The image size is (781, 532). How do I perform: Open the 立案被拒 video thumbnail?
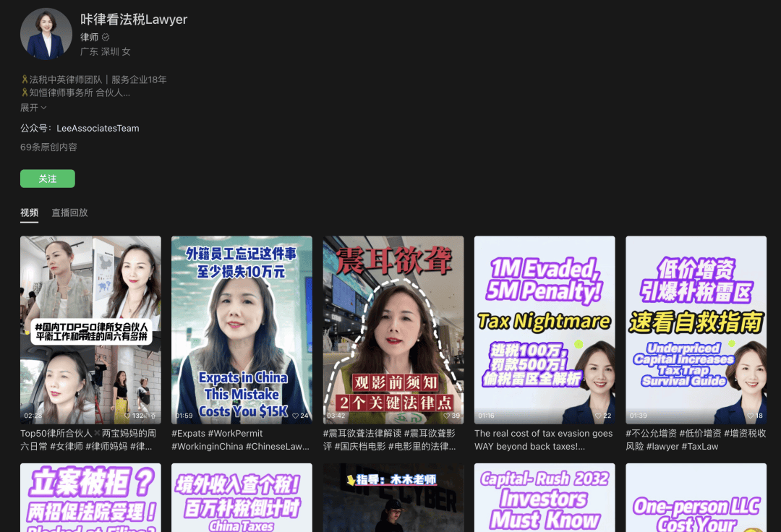click(90, 497)
